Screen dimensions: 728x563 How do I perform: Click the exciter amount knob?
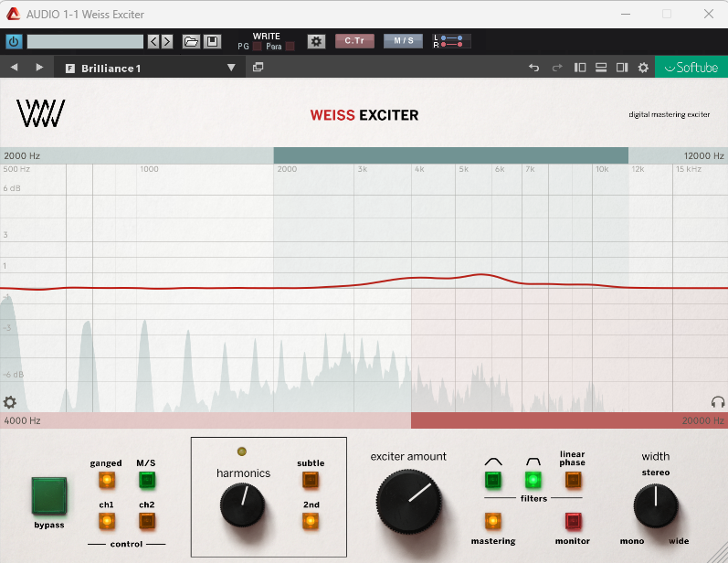[x=408, y=502]
